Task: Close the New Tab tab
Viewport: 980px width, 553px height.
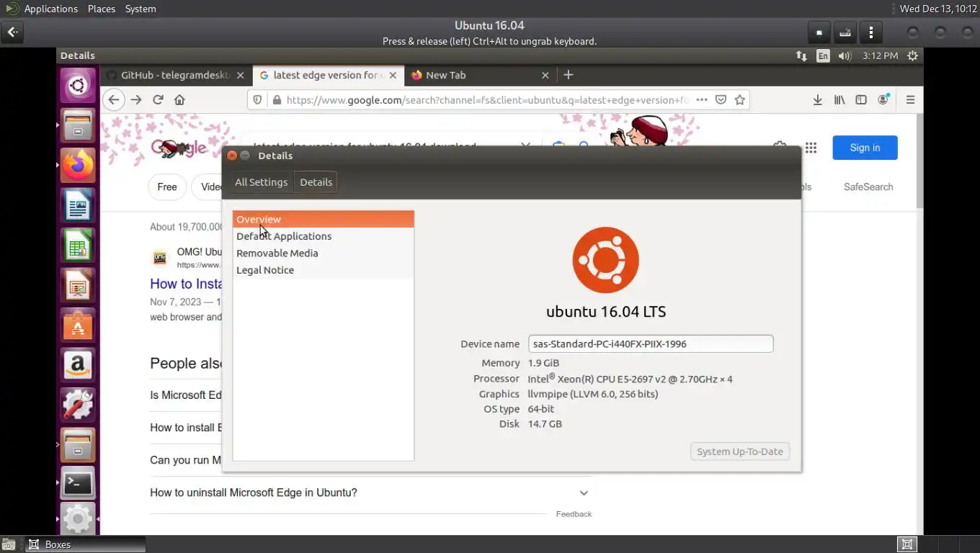Action: (x=545, y=75)
